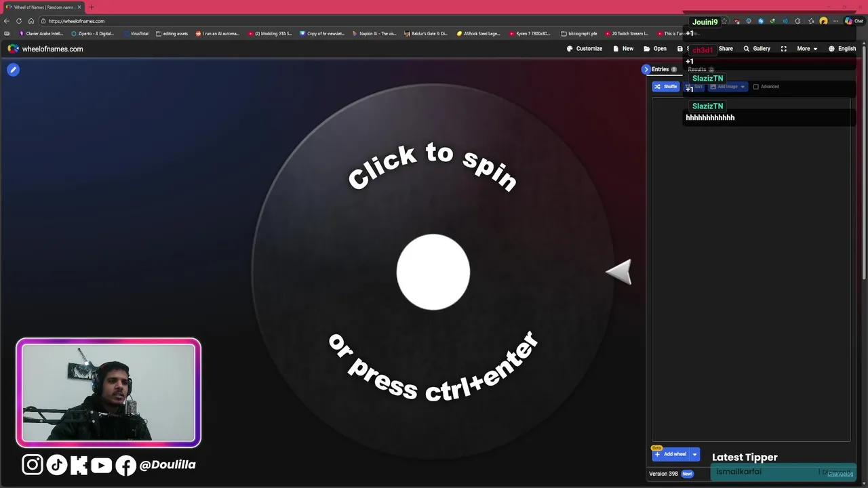
Task: Open the VirusTotal bookmark
Action: pyautogui.click(x=136, y=33)
